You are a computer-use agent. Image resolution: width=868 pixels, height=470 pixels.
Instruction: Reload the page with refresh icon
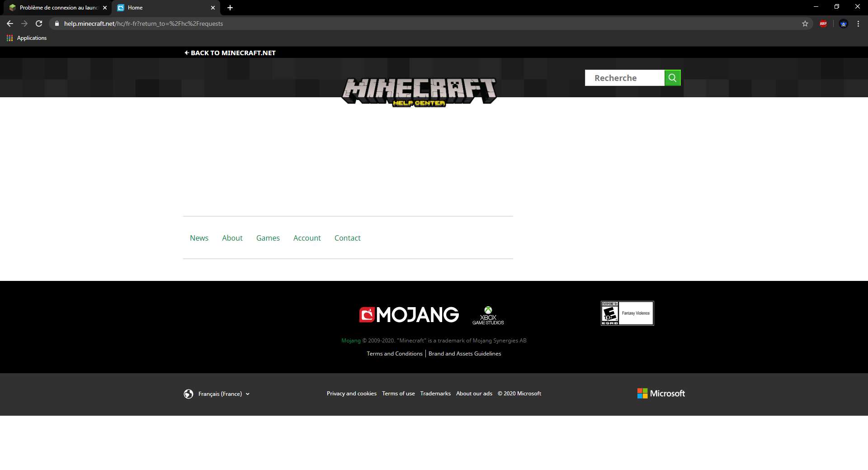coord(39,24)
